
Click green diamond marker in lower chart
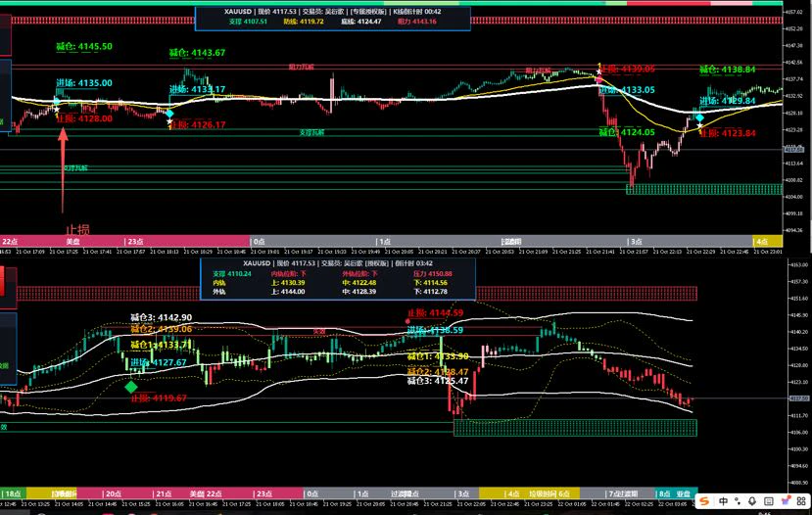pyautogui.click(x=131, y=387)
